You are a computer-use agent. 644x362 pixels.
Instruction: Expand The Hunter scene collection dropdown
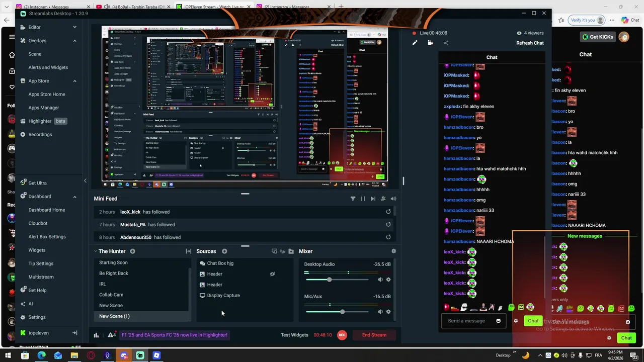point(95,251)
